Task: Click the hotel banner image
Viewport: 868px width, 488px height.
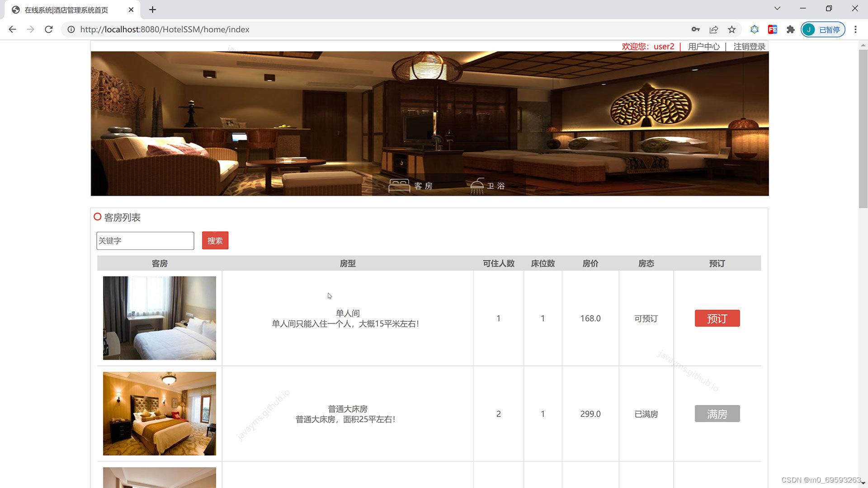Action: (x=429, y=123)
